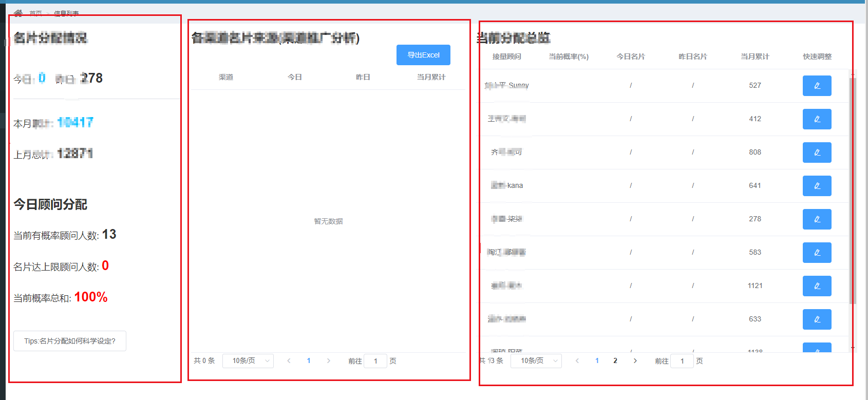This screenshot has height=400, width=868.
Task: Edit the row with 808 monthly total
Action: coord(817,153)
